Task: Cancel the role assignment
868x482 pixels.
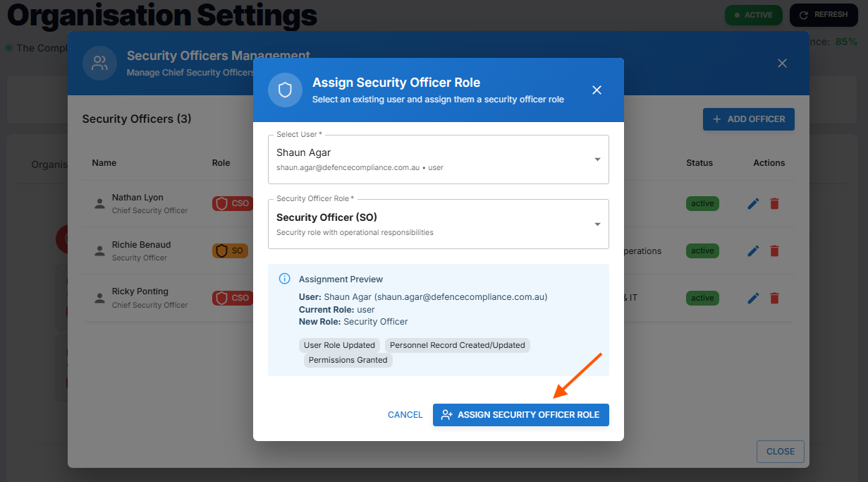Action: coord(405,415)
